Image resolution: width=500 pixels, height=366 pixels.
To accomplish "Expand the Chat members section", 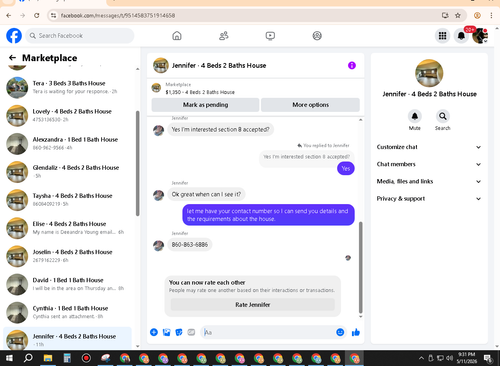I will tap(429, 164).
